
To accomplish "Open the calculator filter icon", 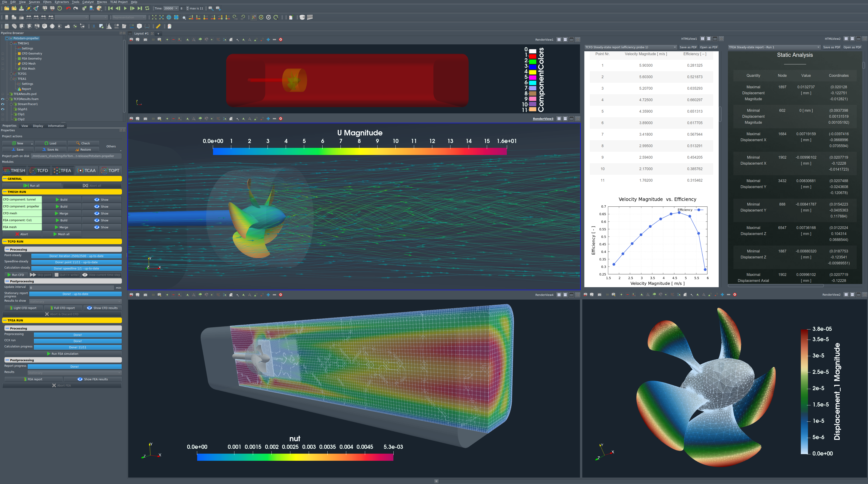I will tap(6, 26).
